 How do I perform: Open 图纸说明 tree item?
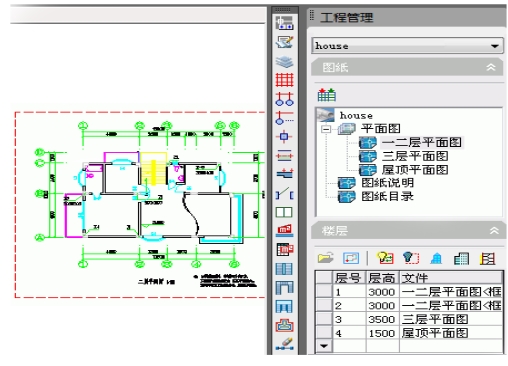point(387,183)
